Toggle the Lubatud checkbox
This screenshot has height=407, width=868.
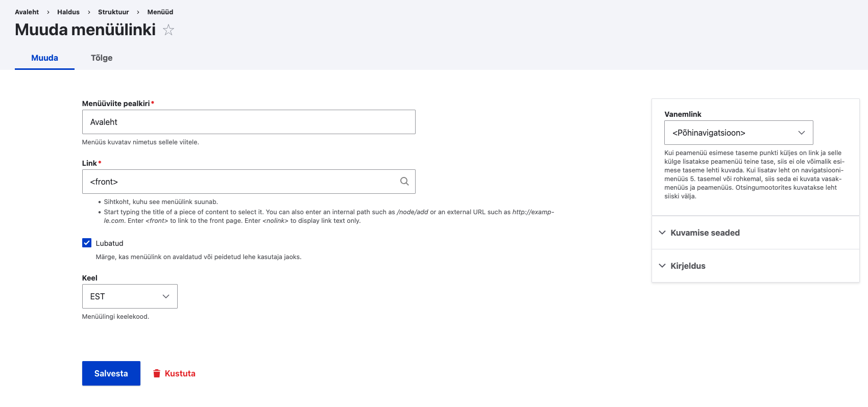click(x=87, y=243)
